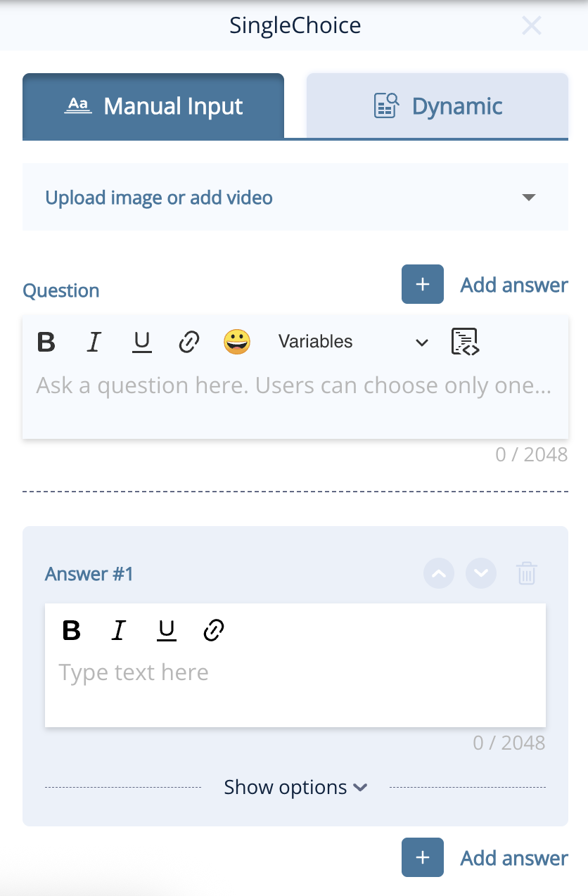Move Answer #1 up with the up arrow
Image resolution: width=588 pixels, height=896 pixels.
(x=439, y=573)
